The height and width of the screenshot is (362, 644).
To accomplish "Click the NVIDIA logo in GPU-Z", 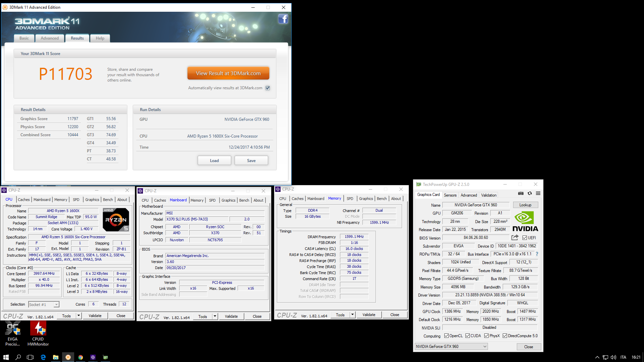I will (525, 221).
